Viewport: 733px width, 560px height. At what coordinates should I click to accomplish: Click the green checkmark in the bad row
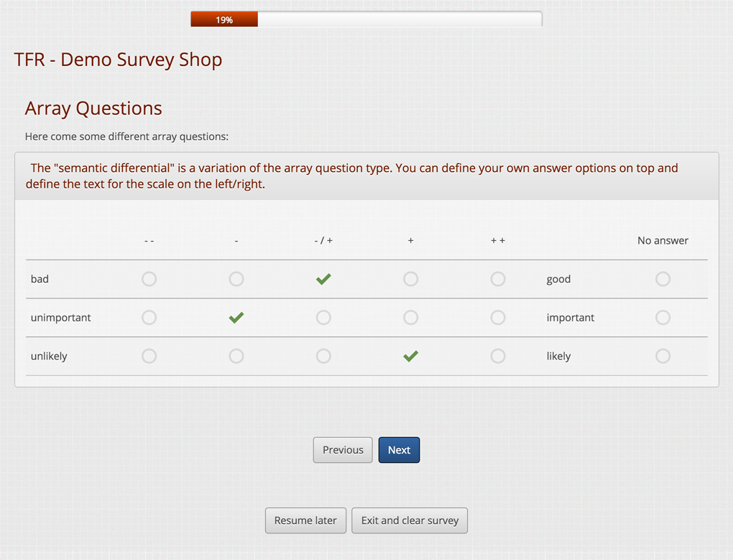323,279
